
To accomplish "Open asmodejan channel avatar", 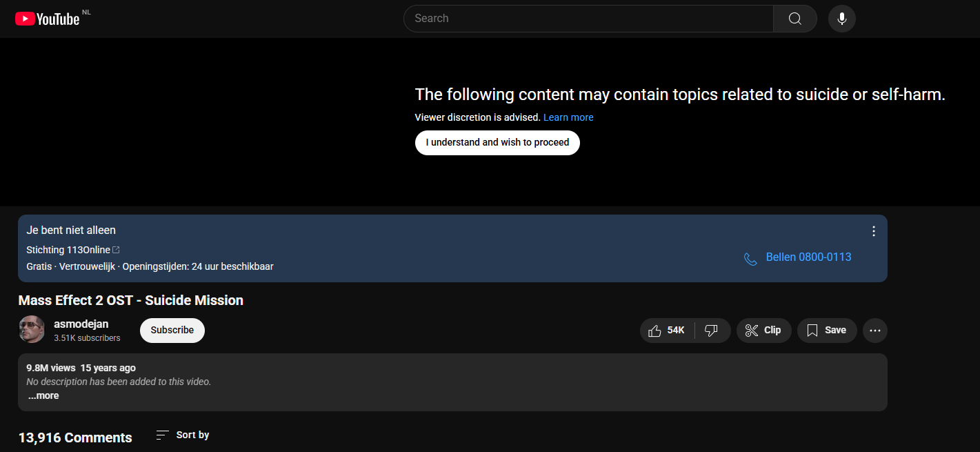I will point(32,329).
